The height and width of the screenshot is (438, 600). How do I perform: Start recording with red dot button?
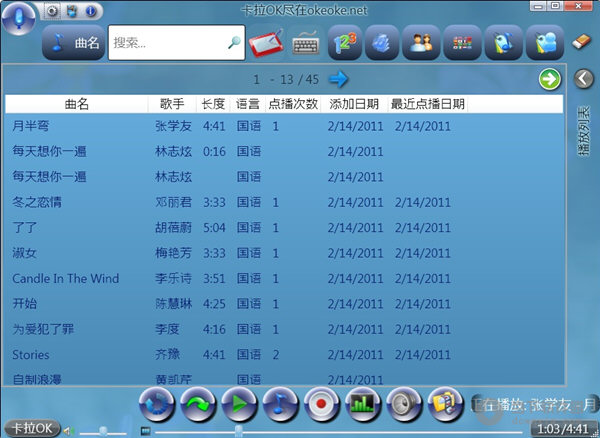(x=322, y=404)
